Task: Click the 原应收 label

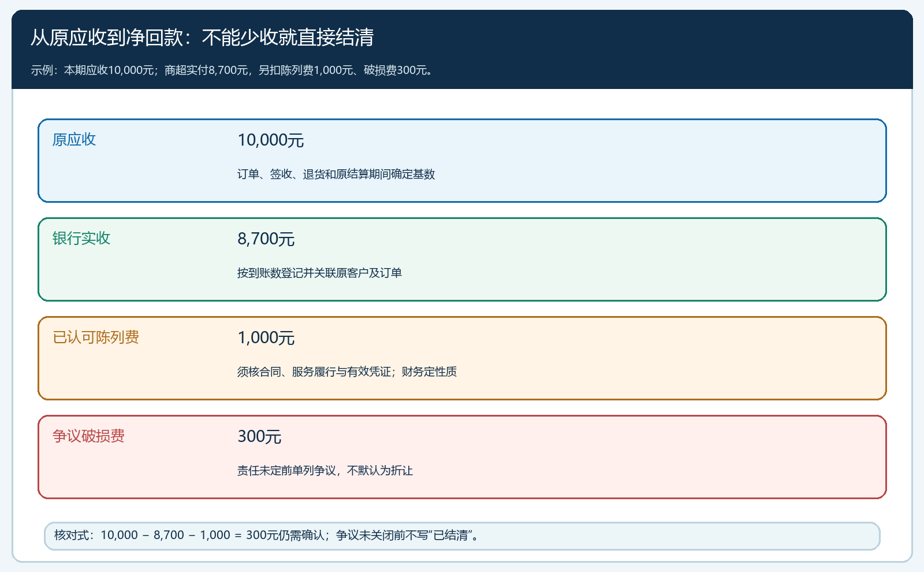Action: coord(74,139)
